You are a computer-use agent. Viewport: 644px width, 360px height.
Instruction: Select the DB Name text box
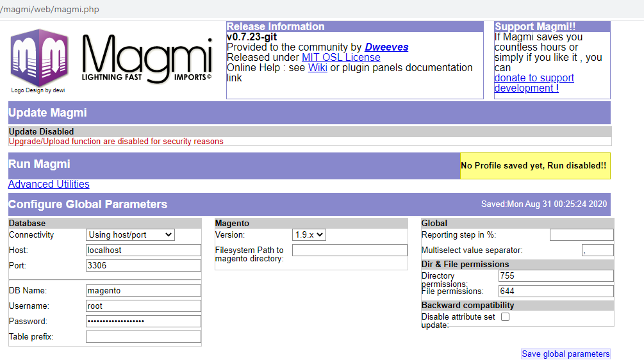tap(144, 291)
